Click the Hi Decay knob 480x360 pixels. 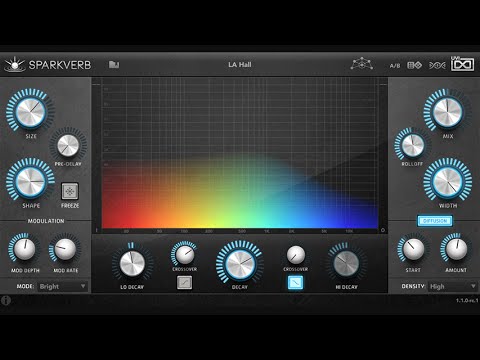[x=346, y=263]
